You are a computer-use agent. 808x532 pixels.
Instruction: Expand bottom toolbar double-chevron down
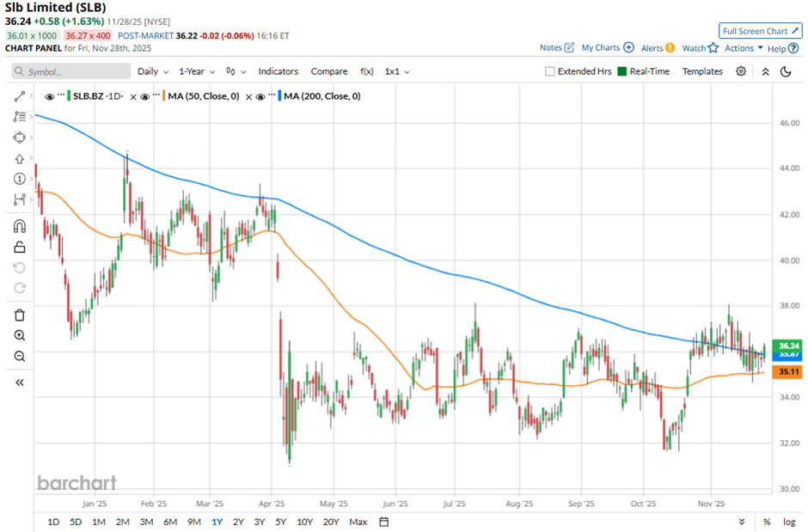742,522
